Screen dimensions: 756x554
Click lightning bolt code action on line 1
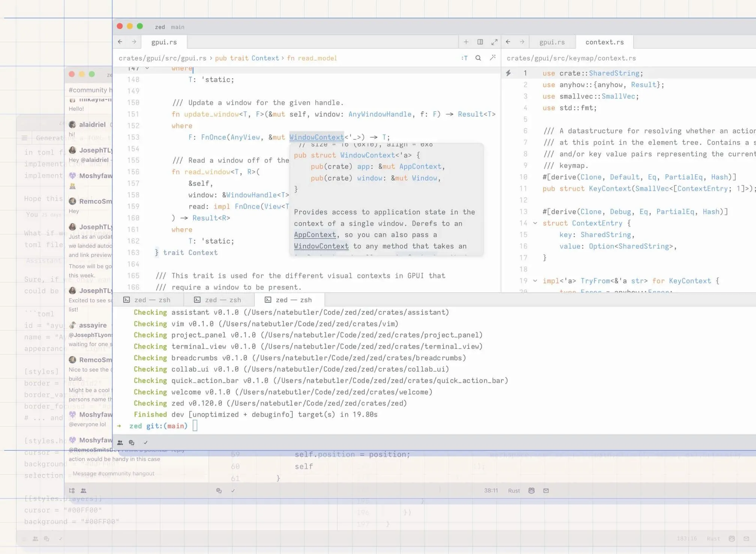pos(508,73)
